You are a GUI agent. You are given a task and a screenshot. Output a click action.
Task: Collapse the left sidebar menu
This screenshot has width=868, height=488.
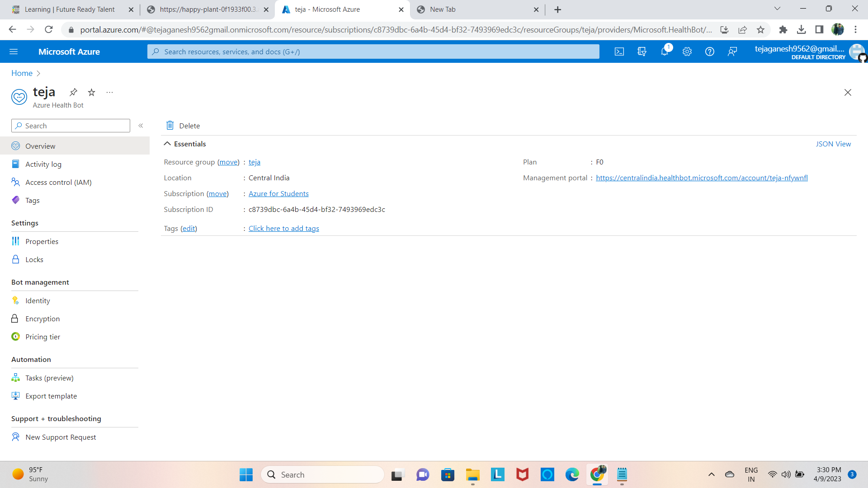[141, 126]
